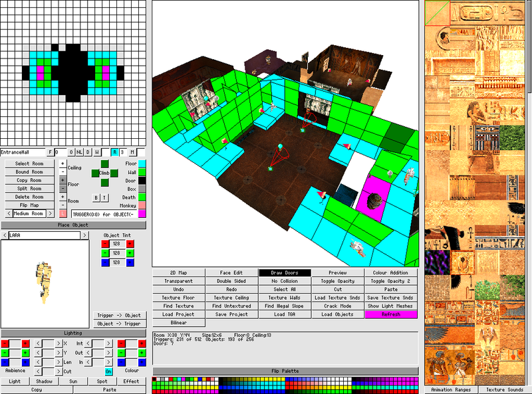Go to the object after LARA
Viewport: 532px width, 394px height.
[84, 235]
